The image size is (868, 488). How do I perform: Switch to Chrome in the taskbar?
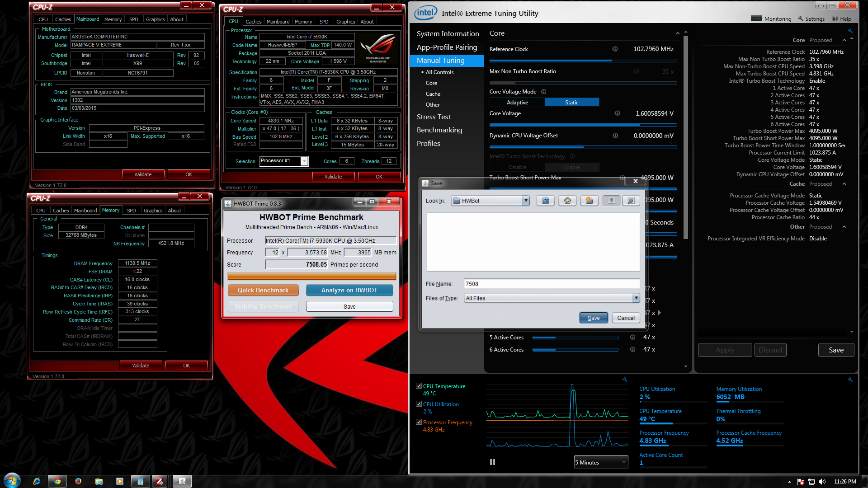[x=57, y=481]
